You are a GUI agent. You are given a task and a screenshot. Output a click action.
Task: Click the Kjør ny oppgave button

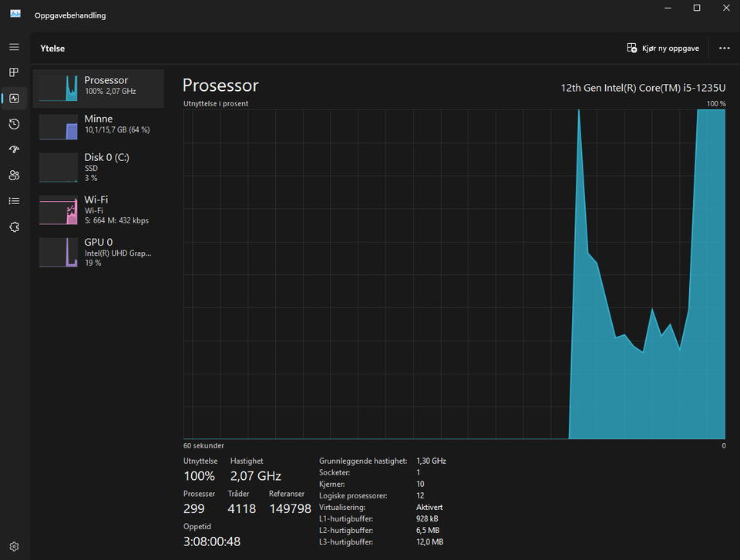click(x=663, y=48)
